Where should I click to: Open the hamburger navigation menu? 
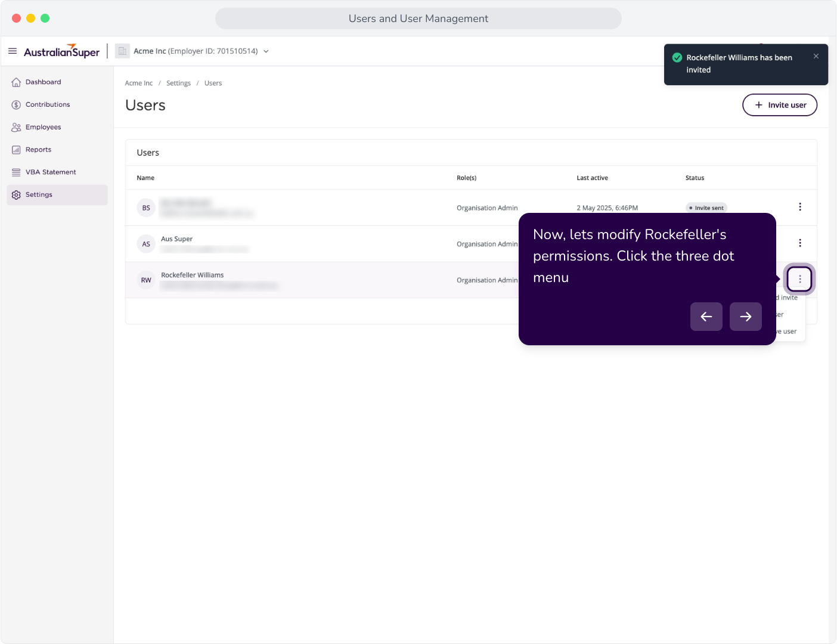tap(13, 51)
